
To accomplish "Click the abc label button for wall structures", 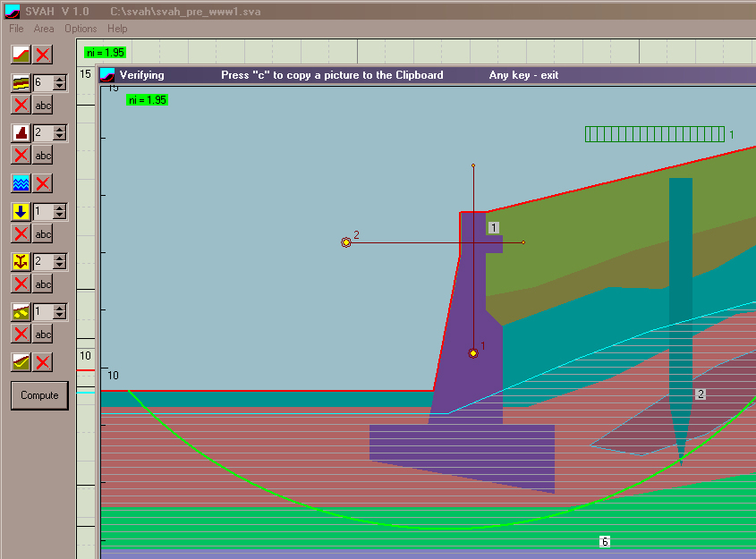I will 43,155.
